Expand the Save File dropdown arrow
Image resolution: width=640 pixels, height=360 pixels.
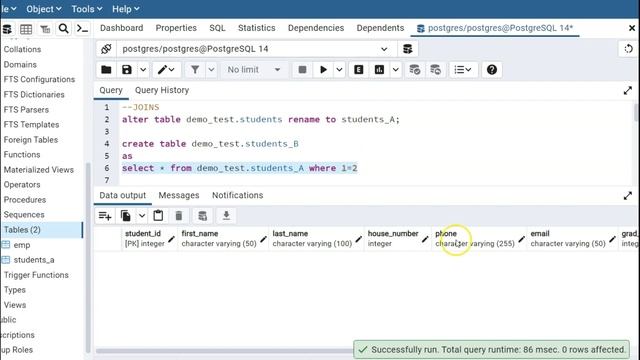coord(143,70)
